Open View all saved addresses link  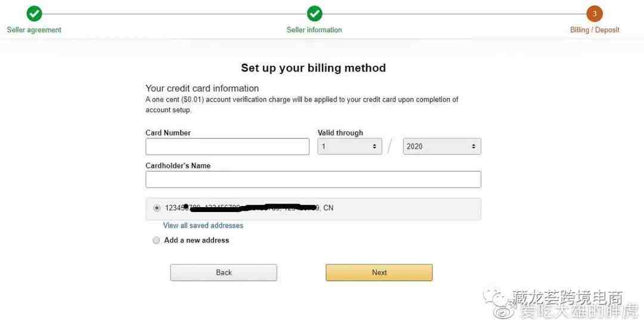pos(203,225)
